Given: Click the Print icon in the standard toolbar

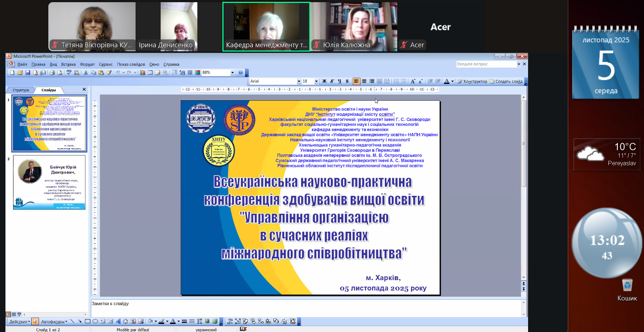Looking at the screenshot, I should [52, 73].
